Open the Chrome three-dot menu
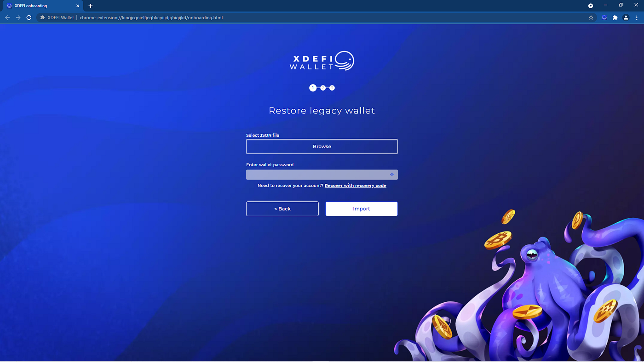The image size is (644, 362). tap(637, 17)
